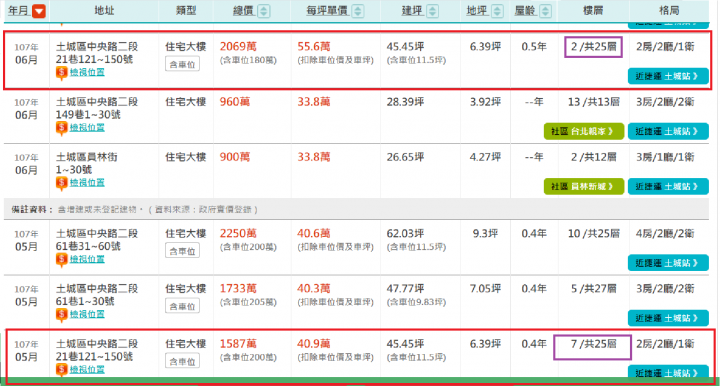The image size is (720, 386).
Task: Click the map pin icon in the 2069萬 row
Action: (62, 73)
